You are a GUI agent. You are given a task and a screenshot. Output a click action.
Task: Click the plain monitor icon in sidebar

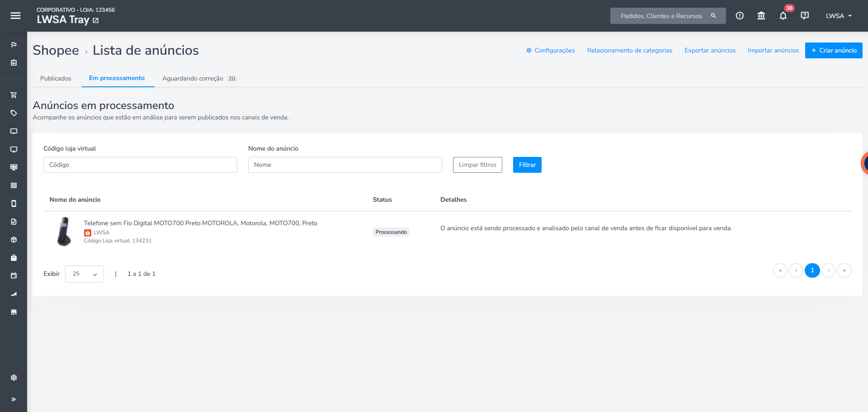pyautogui.click(x=14, y=131)
